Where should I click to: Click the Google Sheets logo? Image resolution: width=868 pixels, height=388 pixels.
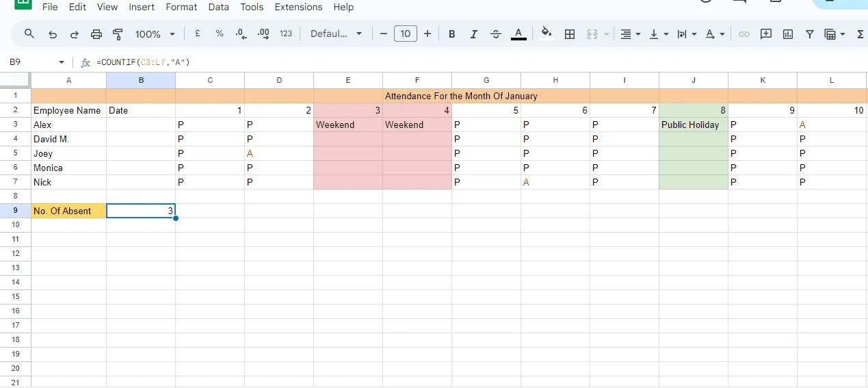tap(23, 3)
